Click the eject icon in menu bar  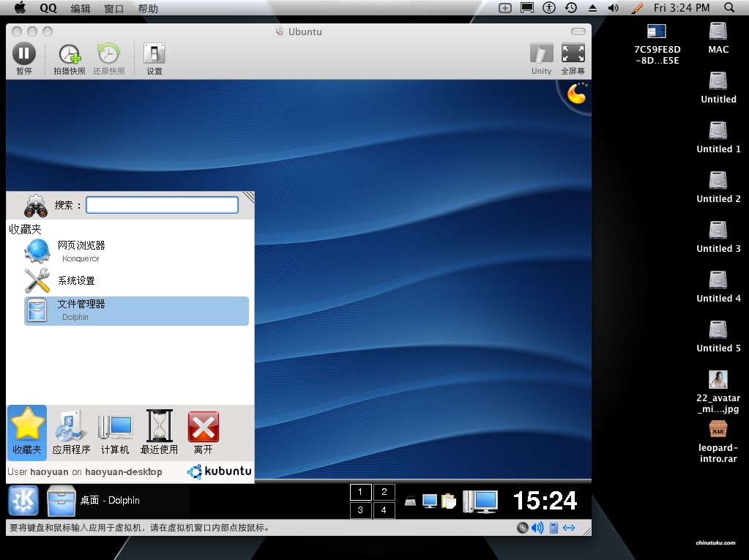tap(592, 8)
